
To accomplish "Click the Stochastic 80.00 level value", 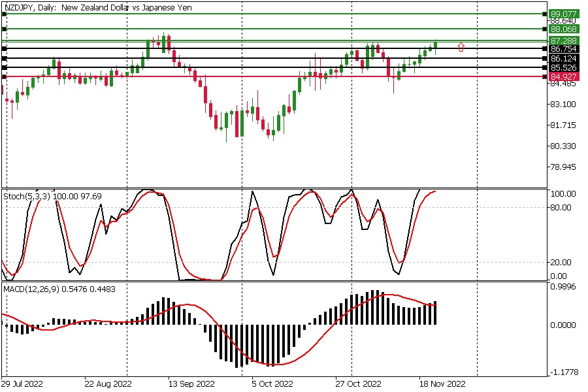I will click(x=561, y=208).
